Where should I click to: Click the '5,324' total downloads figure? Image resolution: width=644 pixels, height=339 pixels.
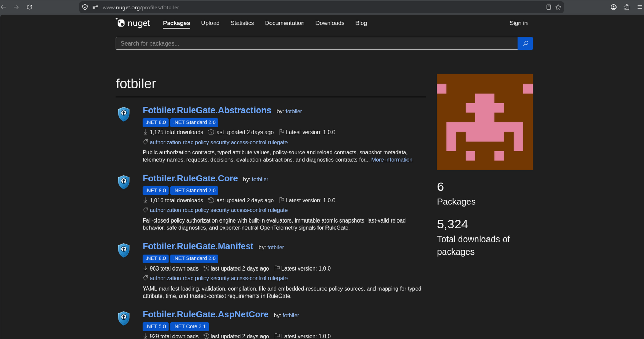[452, 224]
